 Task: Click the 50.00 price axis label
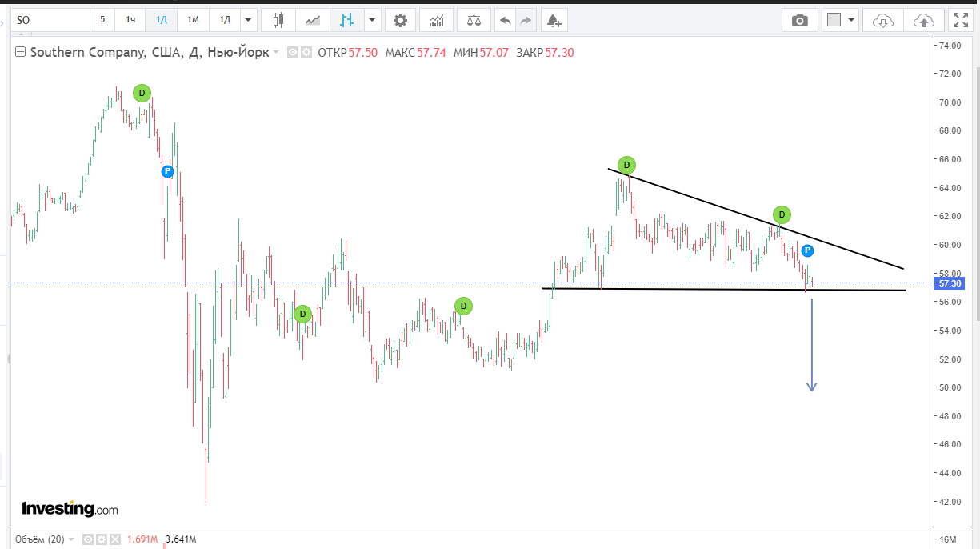coord(950,387)
